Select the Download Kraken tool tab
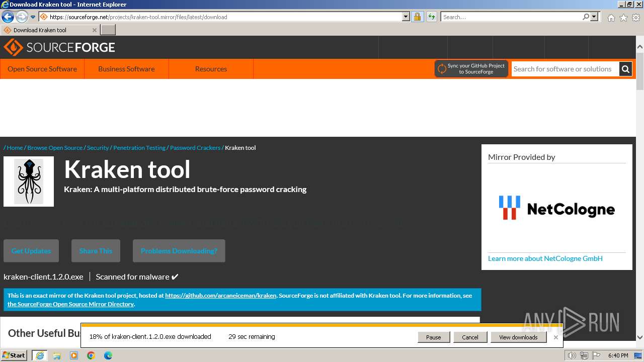 point(49,30)
